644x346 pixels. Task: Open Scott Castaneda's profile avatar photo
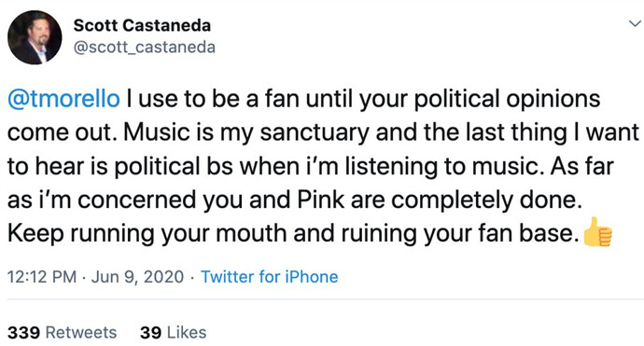coord(35,37)
